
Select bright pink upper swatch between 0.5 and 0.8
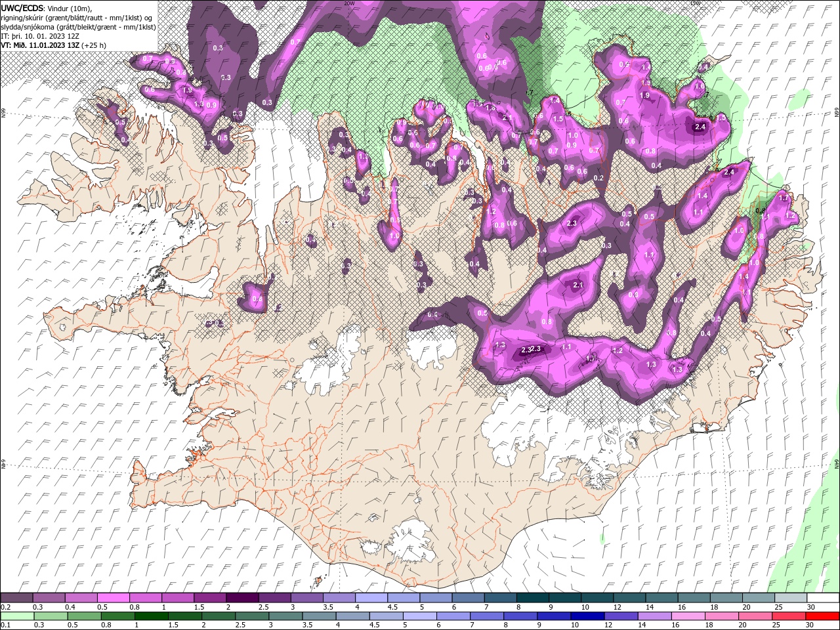[113, 598]
